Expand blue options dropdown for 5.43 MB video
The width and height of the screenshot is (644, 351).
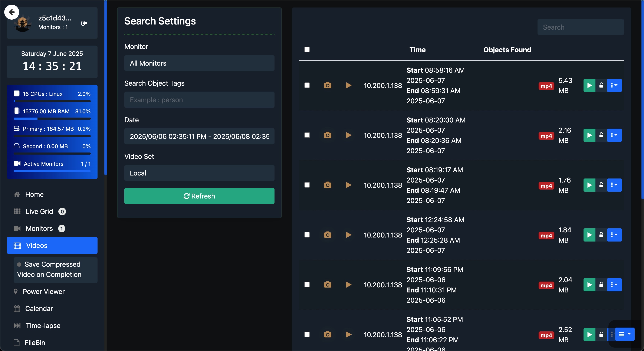[x=614, y=85]
